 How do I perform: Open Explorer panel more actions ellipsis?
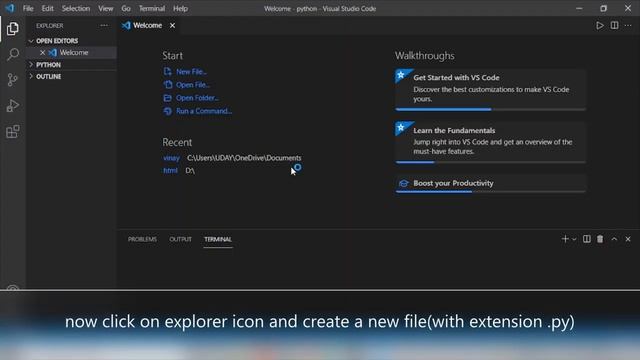pos(104,25)
